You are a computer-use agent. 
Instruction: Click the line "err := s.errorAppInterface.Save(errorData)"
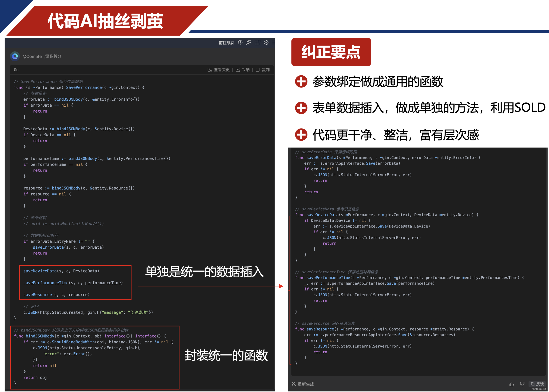coord(352,163)
